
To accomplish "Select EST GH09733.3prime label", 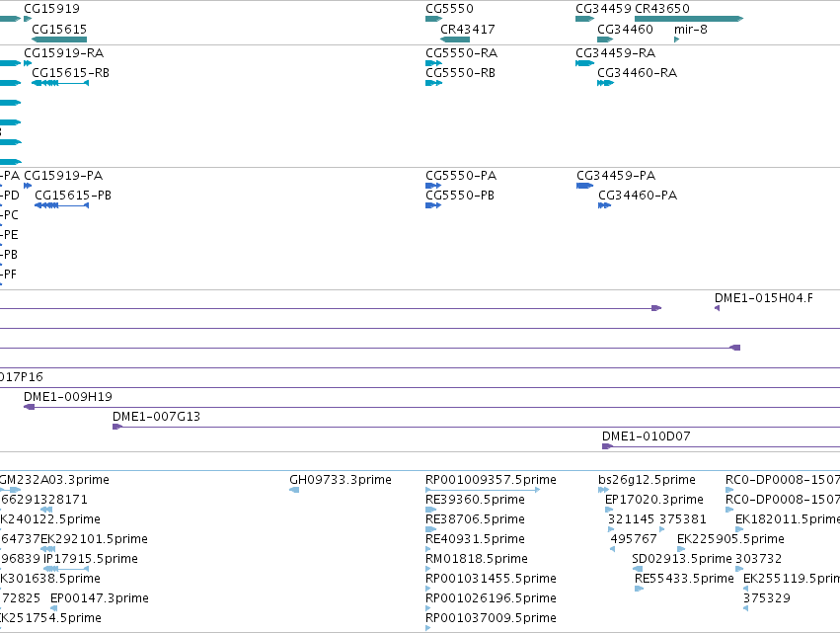I will [x=341, y=480].
